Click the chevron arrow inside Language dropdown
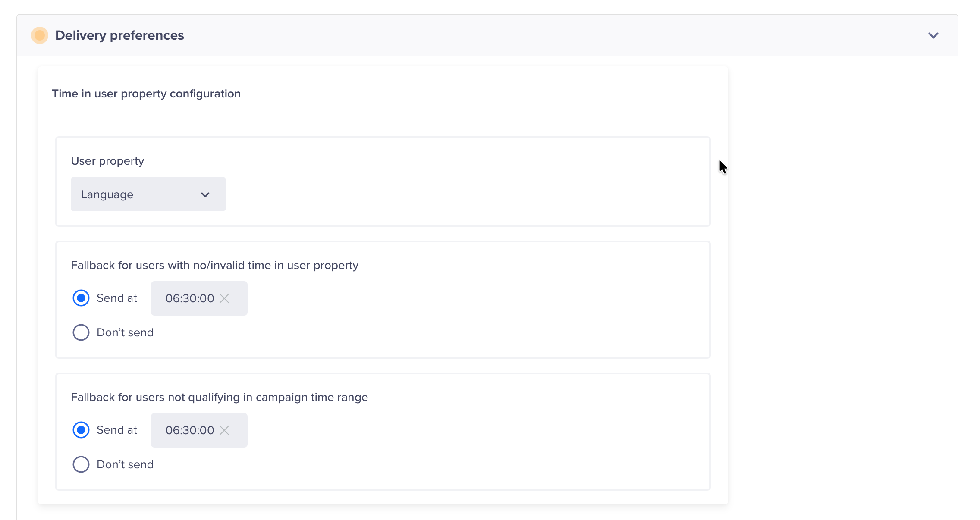The image size is (980, 520). [x=205, y=195]
